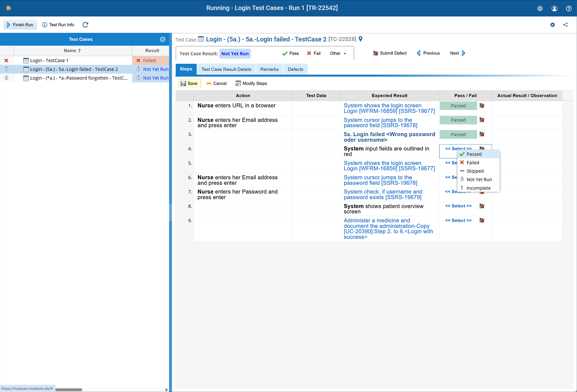The width and height of the screenshot is (577, 392).
Task: Open Administer a medicine UC-20390 link
Action: coord(388,229)
